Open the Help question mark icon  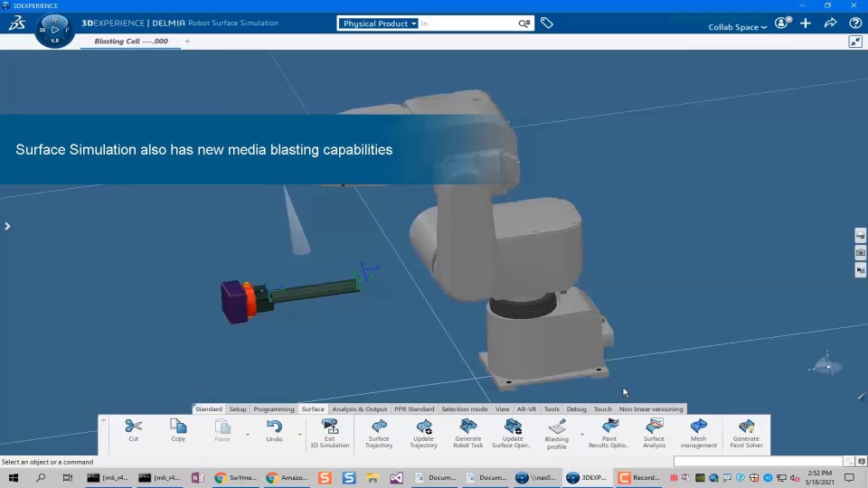(x=855, y=23)
